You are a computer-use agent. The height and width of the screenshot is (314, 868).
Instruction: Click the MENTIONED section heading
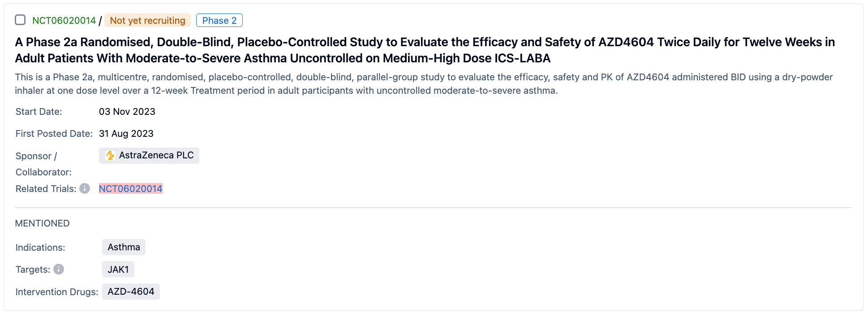[x=42, y=223]
